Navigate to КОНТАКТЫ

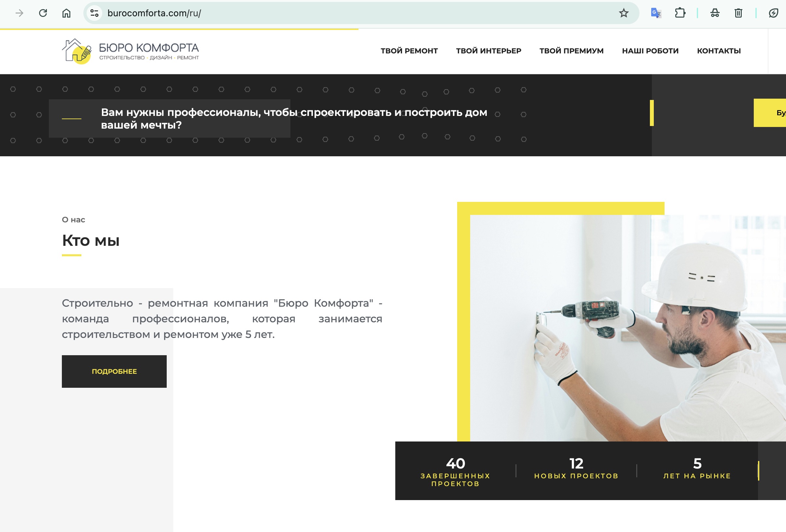tap(719, 51)
